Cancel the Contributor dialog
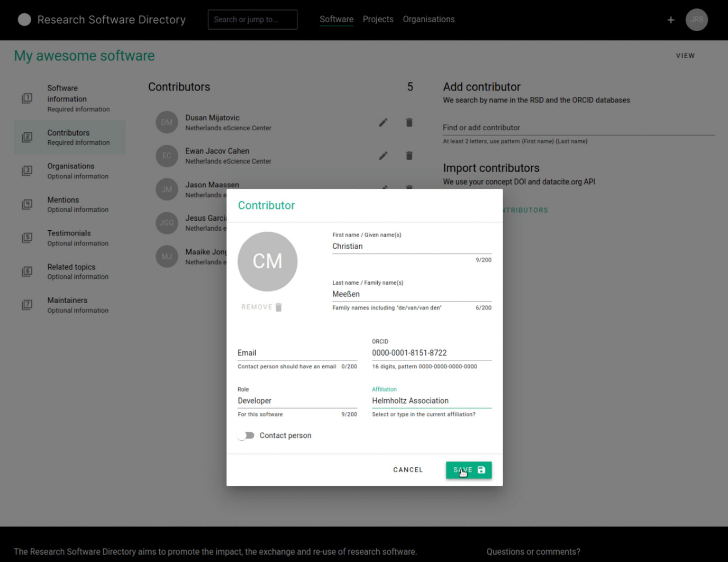The image size is (728, 562). point(407,470)
